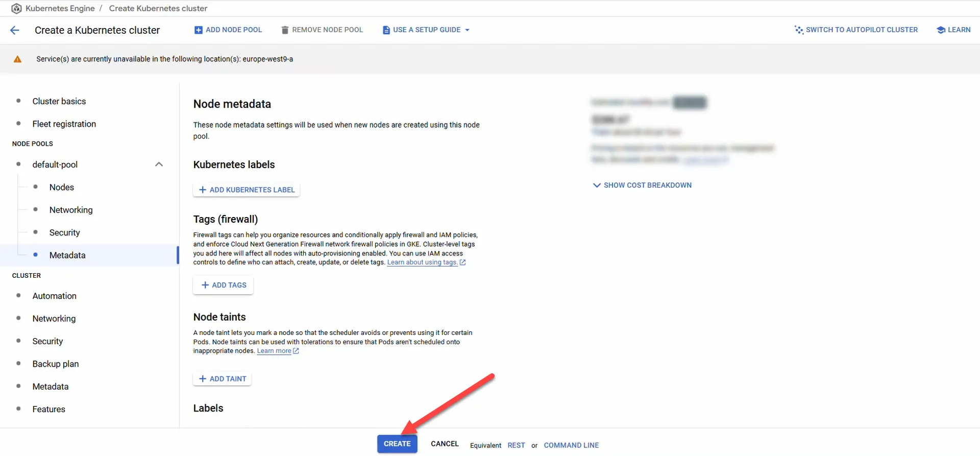The image size is (980, 456).
Task: Go back using the left arrow
Action: click(15, 30)
